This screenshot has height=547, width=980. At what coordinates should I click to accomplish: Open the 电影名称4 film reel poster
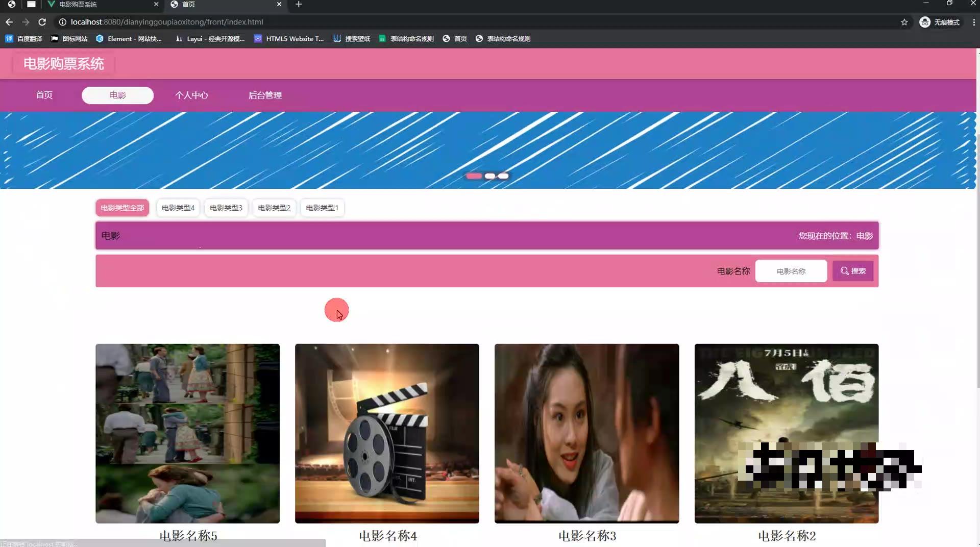click(x=387, y=433)
